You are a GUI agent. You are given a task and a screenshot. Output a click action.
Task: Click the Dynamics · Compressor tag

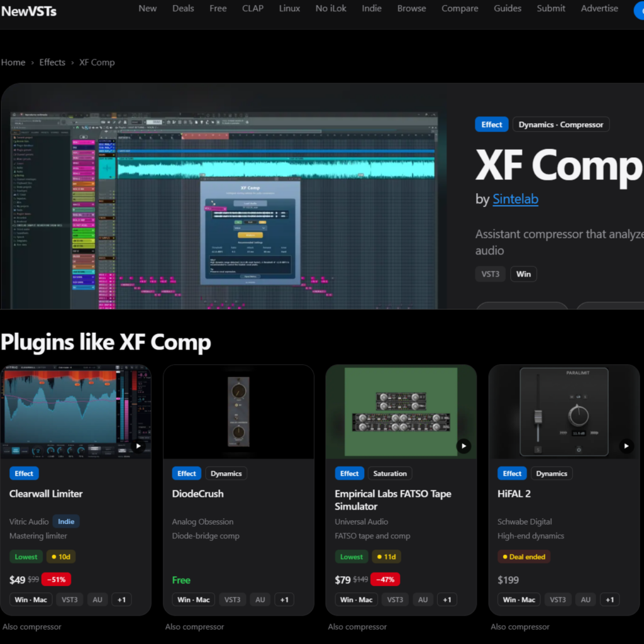560,125
